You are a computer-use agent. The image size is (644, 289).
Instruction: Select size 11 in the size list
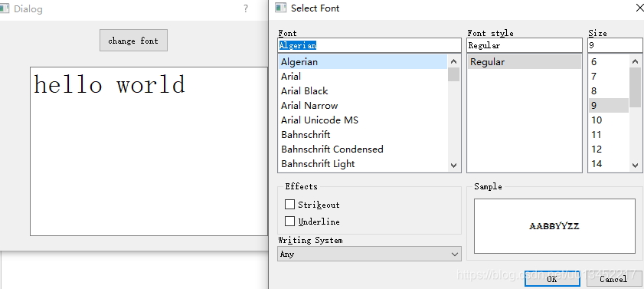[x=609, y=134]
